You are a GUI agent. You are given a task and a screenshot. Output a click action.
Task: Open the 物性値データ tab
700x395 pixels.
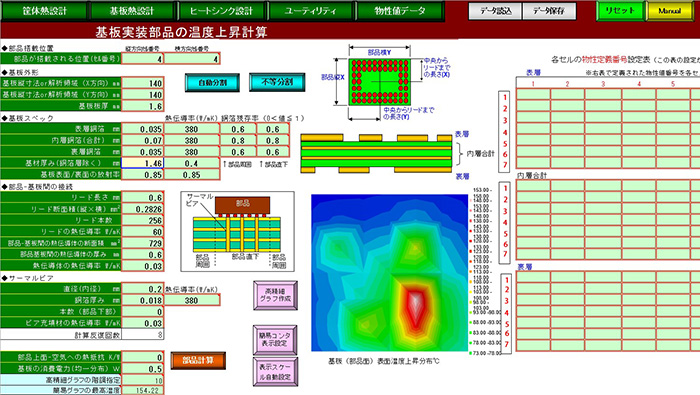click(x=400, y=11)
